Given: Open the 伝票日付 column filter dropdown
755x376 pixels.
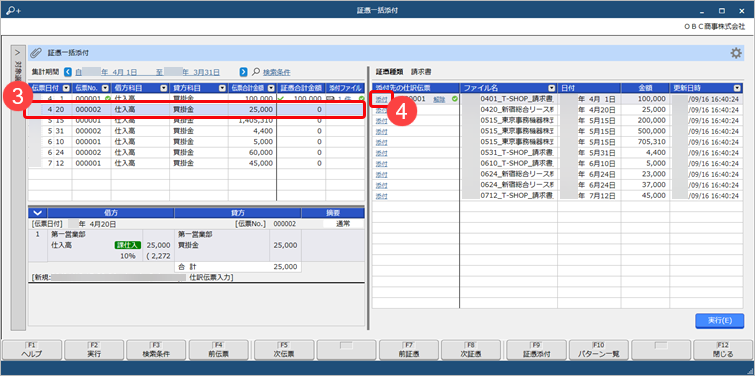Looking at the screenshot, I should (x=66, y=88).
